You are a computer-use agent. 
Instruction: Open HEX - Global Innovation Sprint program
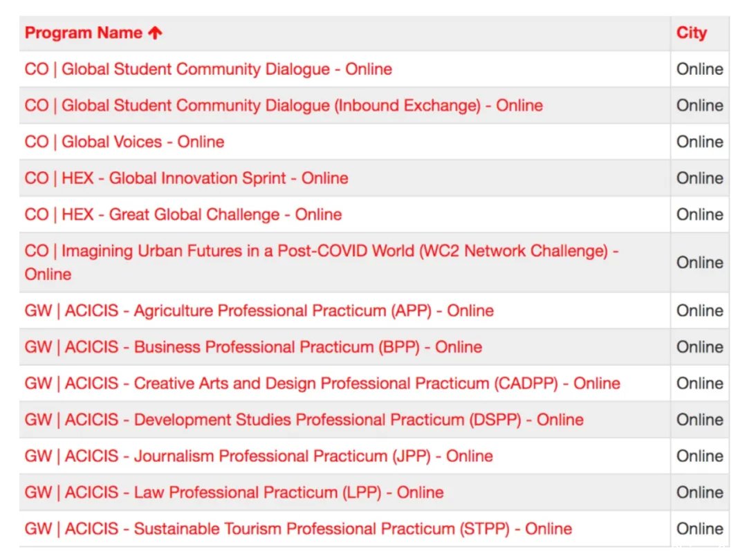pos(186,178)
